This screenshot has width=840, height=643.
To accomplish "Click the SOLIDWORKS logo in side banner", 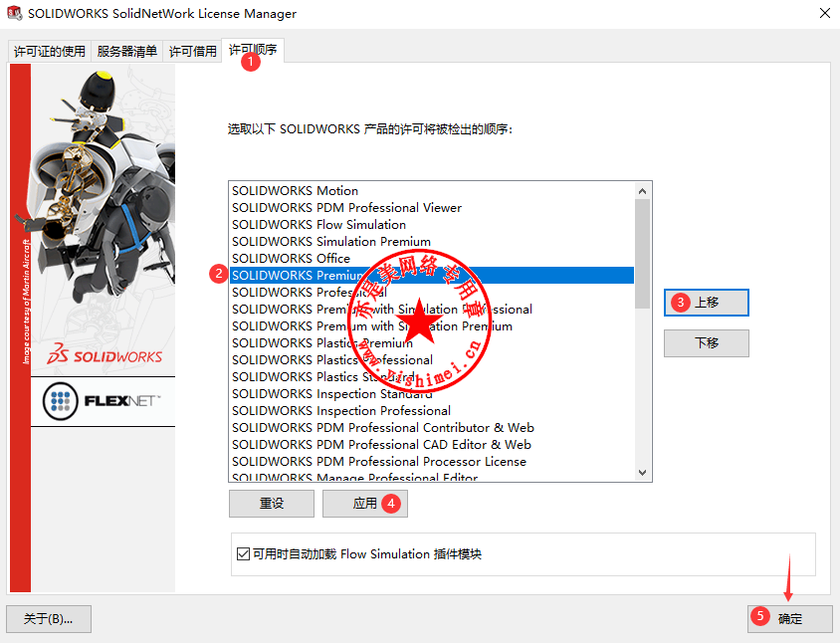I will (x=105, y=353).
